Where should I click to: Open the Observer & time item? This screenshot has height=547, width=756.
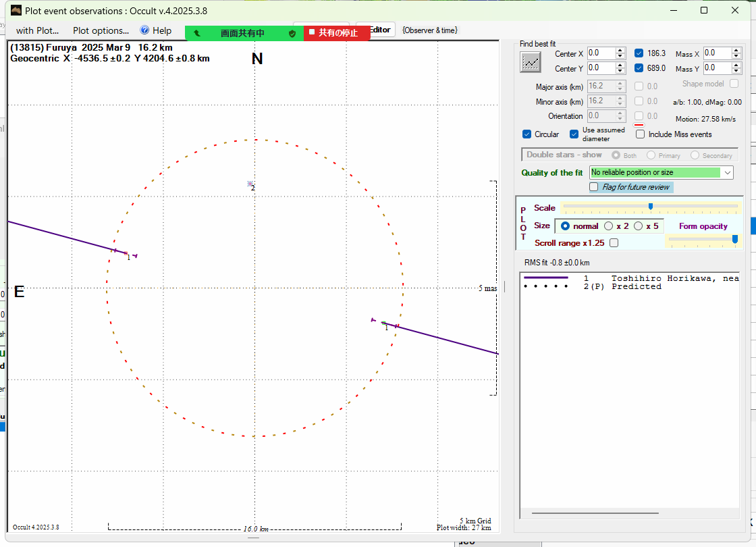click(429, 30)
